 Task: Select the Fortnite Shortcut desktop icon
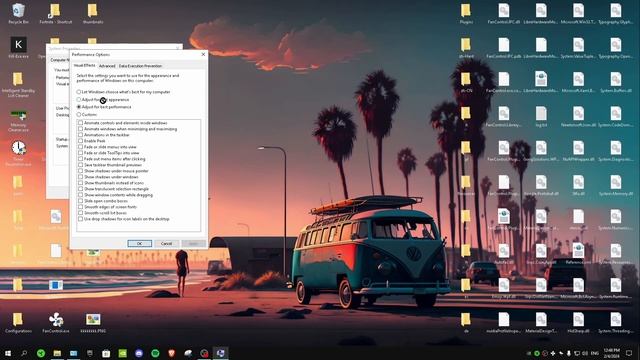point(56,13)
